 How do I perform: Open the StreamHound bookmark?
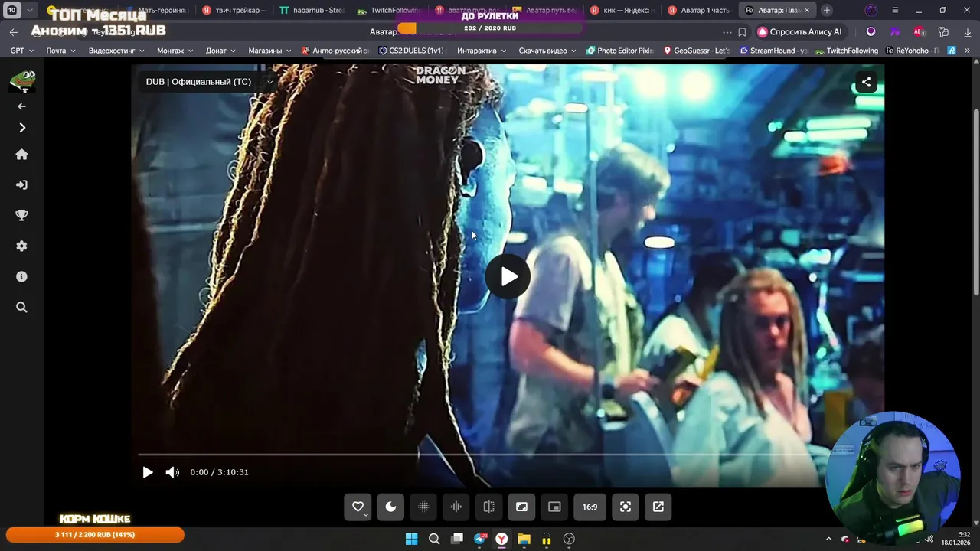(x=773, y=51)
